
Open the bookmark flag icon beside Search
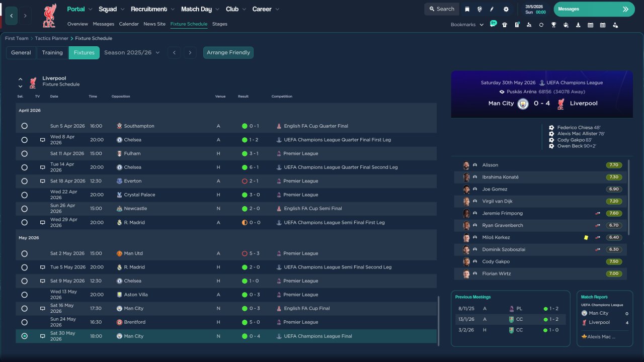pyautogui.click(x=467, y=9)
